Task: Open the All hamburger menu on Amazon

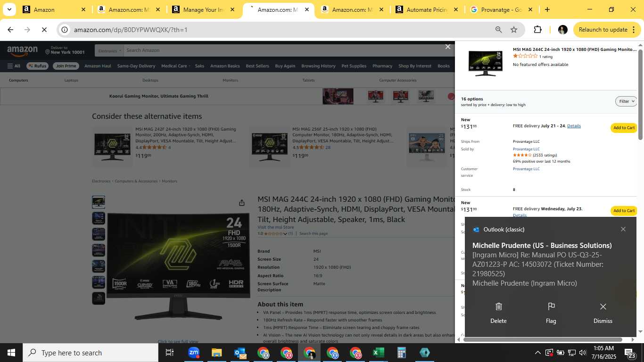Action: (14, 66)
